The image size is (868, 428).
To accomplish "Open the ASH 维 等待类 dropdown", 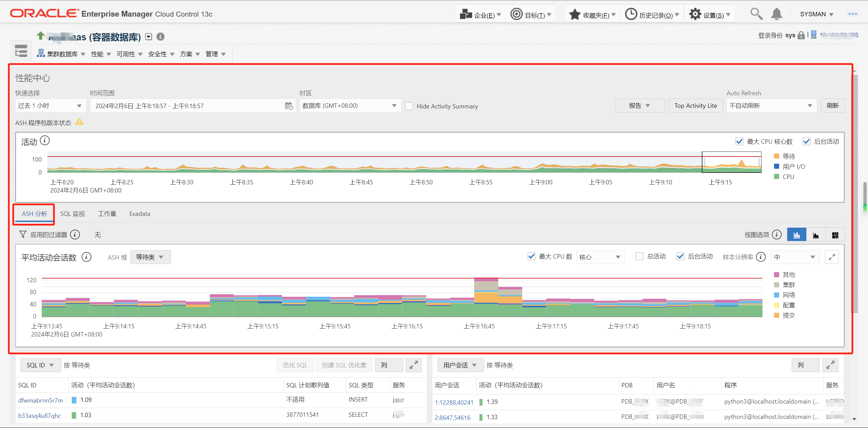I will [150, 257].
